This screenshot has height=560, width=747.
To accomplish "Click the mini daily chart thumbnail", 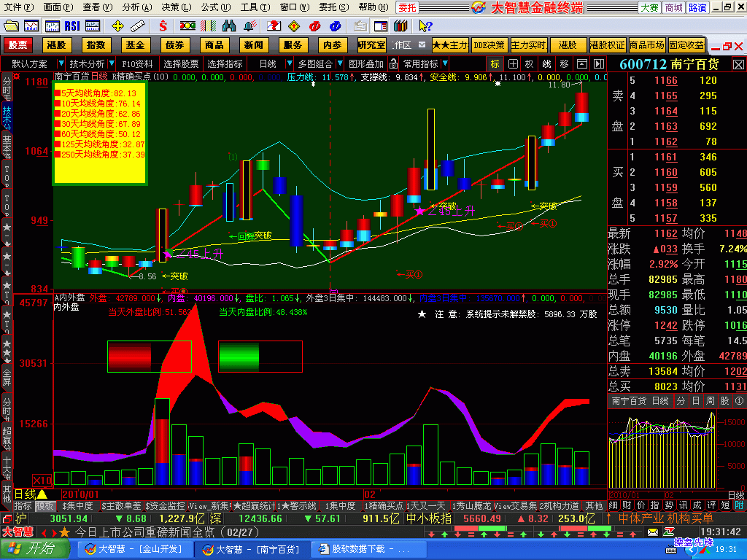I will coord(662,449).
